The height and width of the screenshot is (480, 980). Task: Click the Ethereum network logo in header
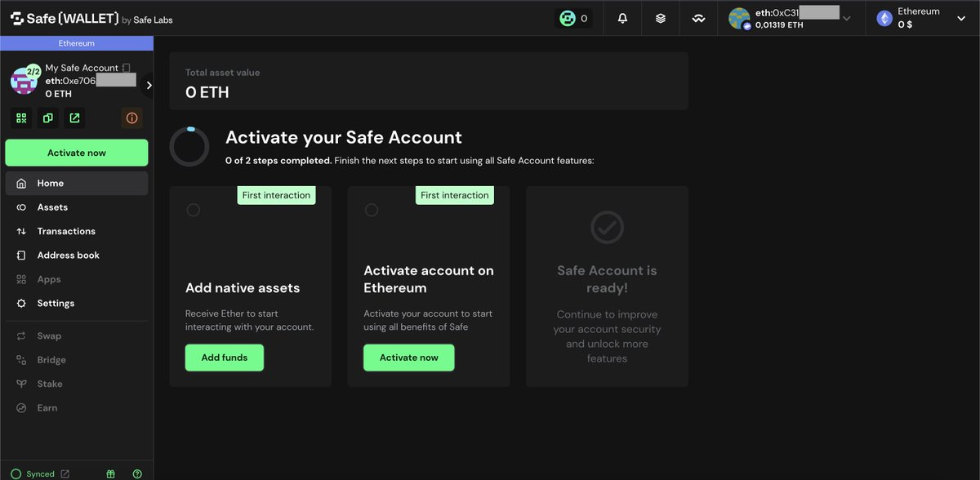coord(884,18)
